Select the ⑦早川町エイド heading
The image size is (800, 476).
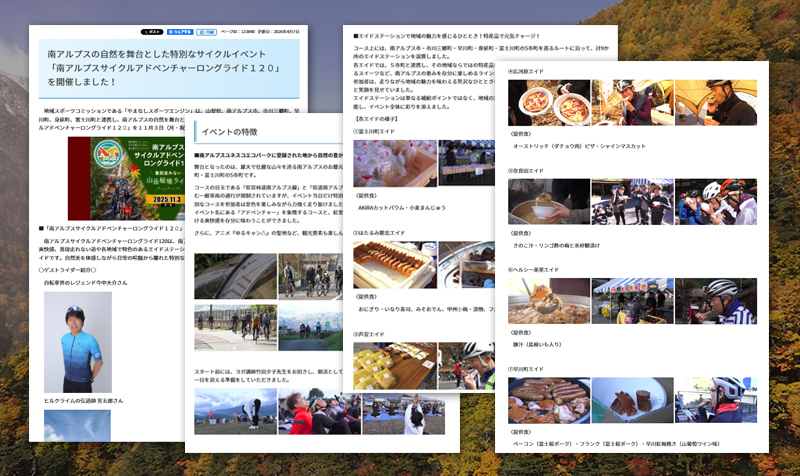tap(526, 369)
